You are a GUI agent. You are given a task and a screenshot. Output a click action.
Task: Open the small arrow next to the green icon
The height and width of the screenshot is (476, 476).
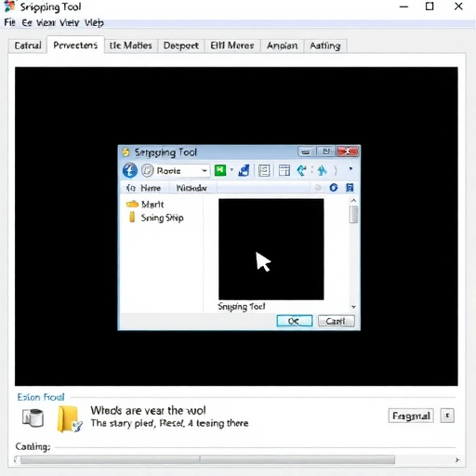[231, 170]
